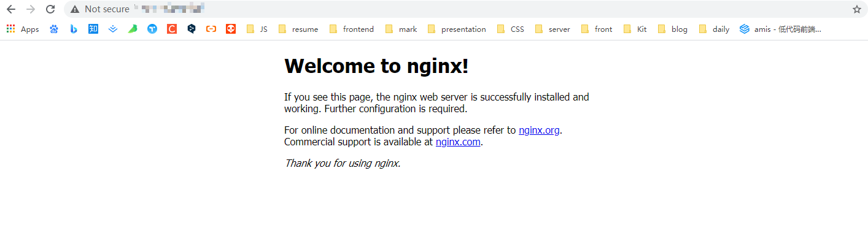This screenshot has width=868, height=252.
Task: Bookmark this page with the star icon
Action: point(857,9)
